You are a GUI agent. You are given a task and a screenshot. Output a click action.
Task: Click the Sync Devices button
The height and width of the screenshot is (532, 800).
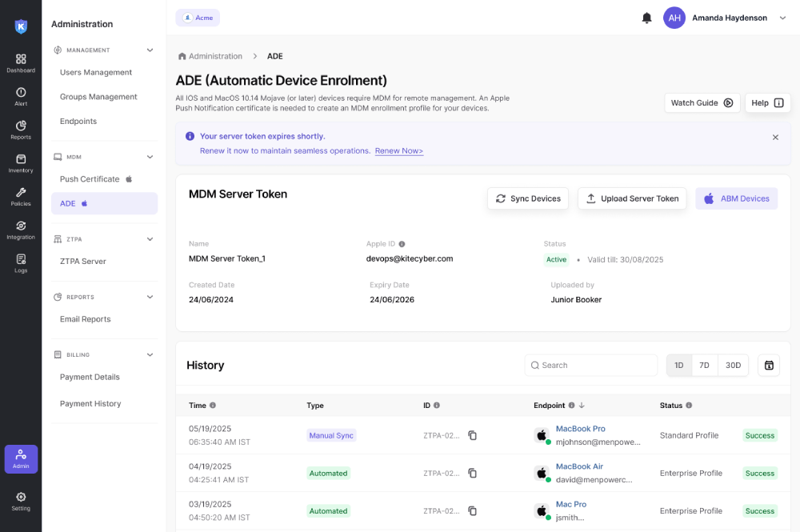point(528,198)
